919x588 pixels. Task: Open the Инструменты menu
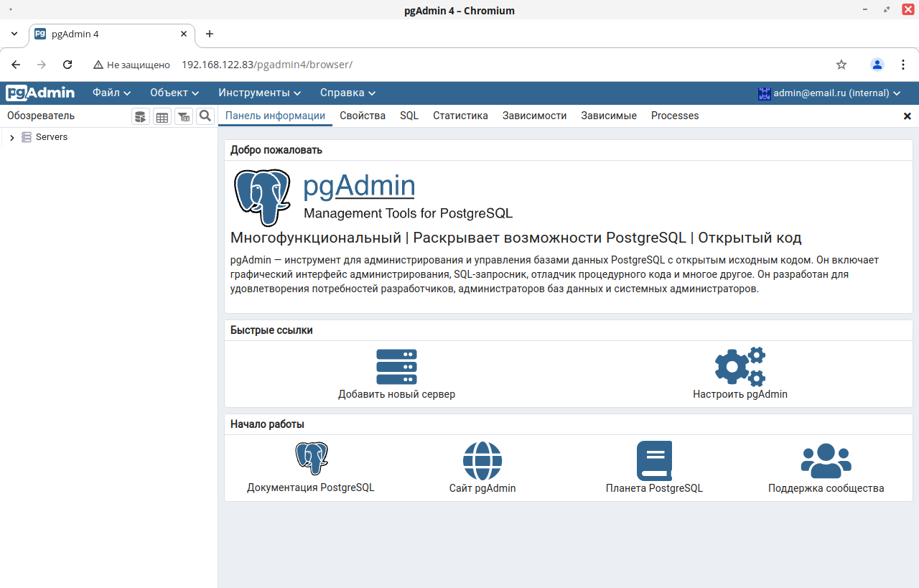pyautogui.click(x=259, y=93)
